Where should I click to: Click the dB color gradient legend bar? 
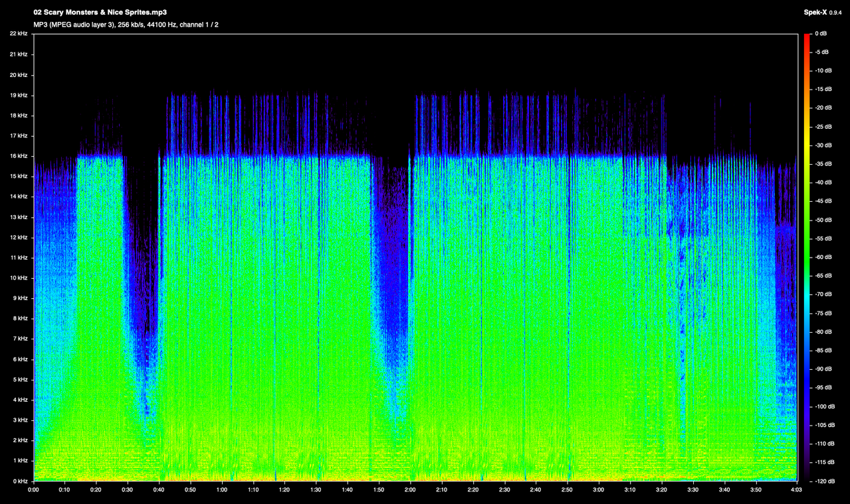point(807,257)
